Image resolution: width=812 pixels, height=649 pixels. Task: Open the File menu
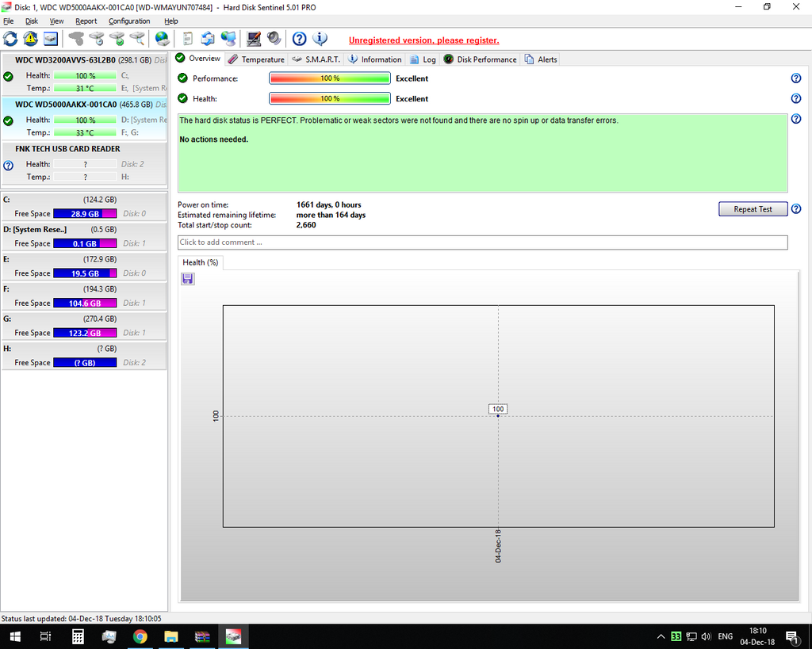click(8, 21)
